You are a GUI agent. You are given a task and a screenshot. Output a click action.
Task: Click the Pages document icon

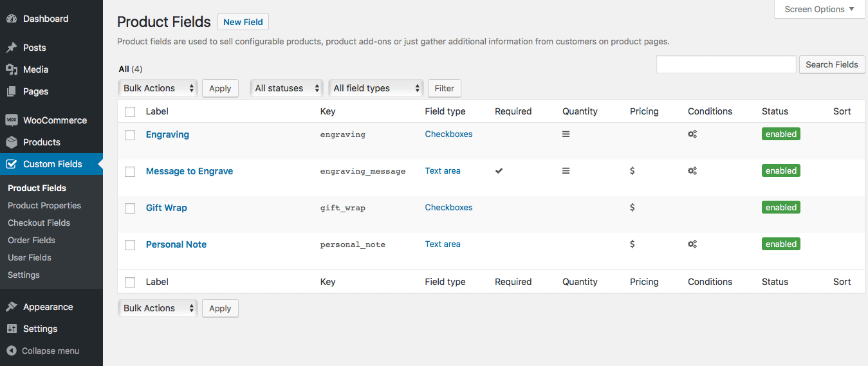[12, 91]
